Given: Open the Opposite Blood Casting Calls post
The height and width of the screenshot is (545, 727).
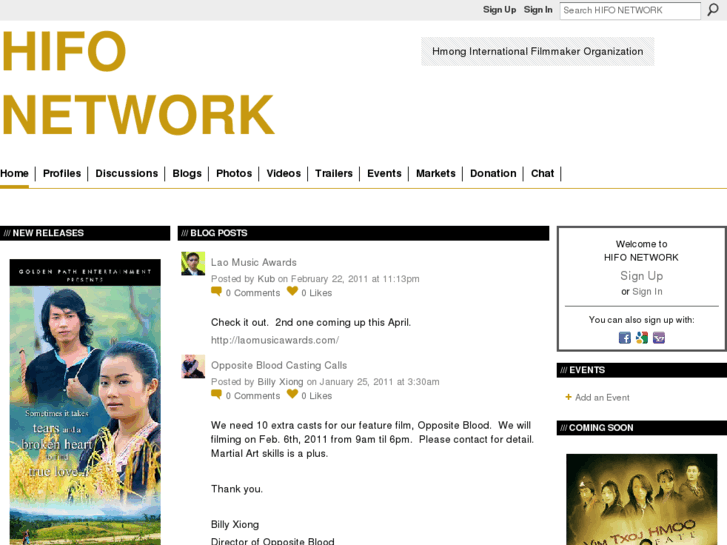Looking at the screenshot, I should pyautogui.click(x=279, y=365).
